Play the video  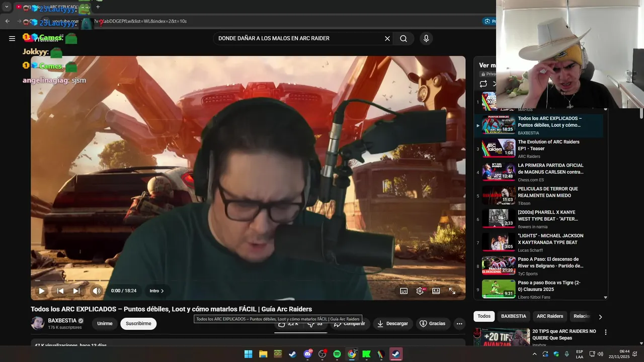[42, 291]
